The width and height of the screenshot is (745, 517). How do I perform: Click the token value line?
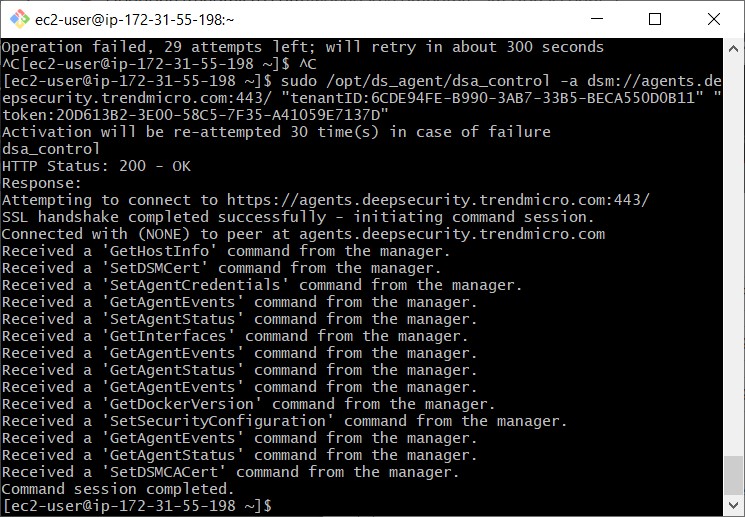coord(195,115)
